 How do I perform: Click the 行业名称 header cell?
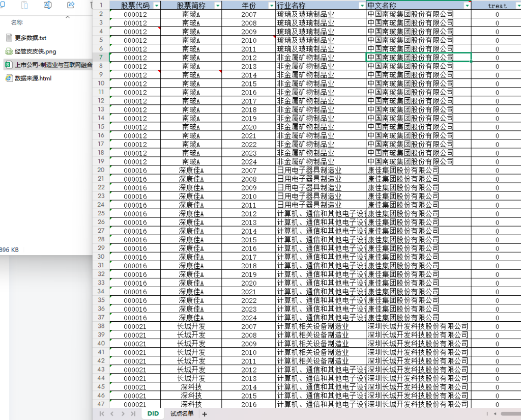click(321, 6)
